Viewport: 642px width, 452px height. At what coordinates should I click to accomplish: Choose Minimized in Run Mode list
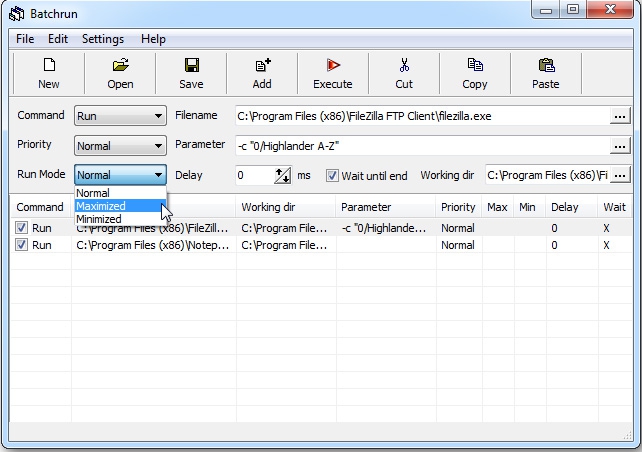(120, 219)
